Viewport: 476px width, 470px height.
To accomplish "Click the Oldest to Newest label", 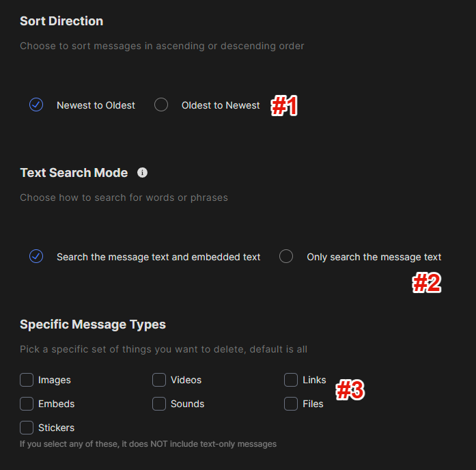I will click(x=221, y=105).
